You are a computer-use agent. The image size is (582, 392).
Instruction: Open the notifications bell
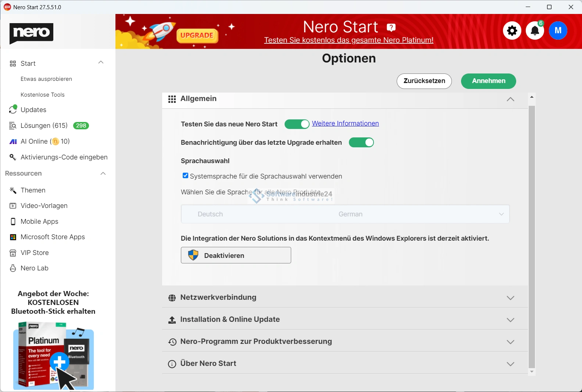(x=535, y=30)
